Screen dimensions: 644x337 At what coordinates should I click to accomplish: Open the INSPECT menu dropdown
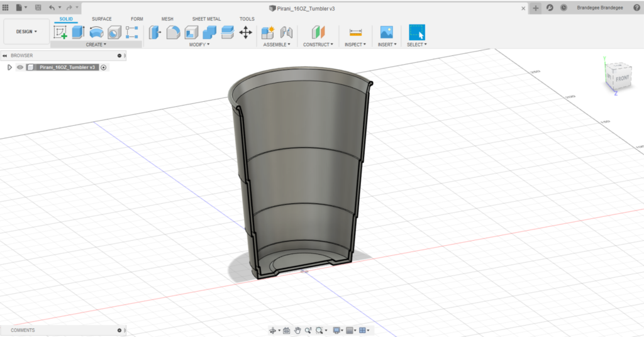355,45
